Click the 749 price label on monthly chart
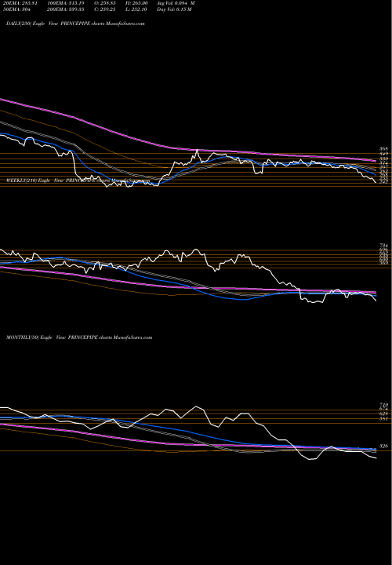The height and width of the screenshot is (565, 392). [x=383, y=405]
